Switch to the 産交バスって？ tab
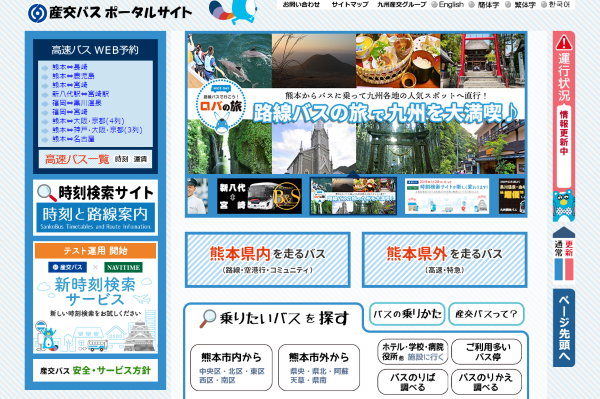The height and width of the screenshot is (399, 600). tap(486, 314)
